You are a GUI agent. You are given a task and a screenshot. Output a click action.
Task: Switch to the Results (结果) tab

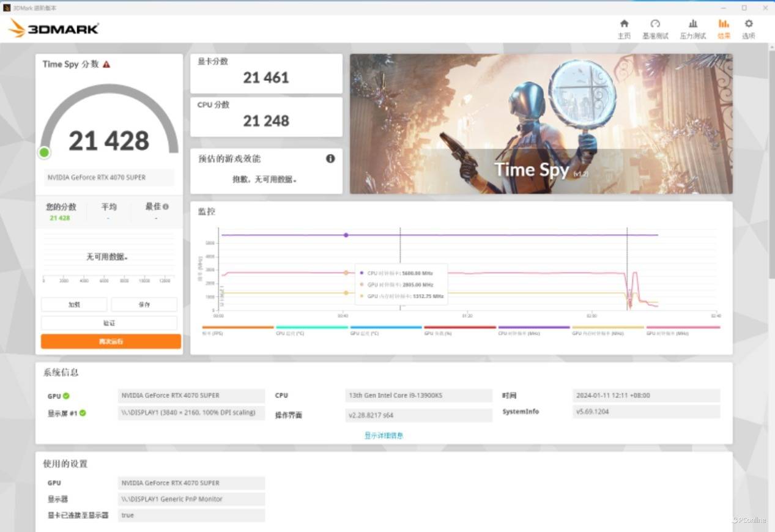[724, 28]
